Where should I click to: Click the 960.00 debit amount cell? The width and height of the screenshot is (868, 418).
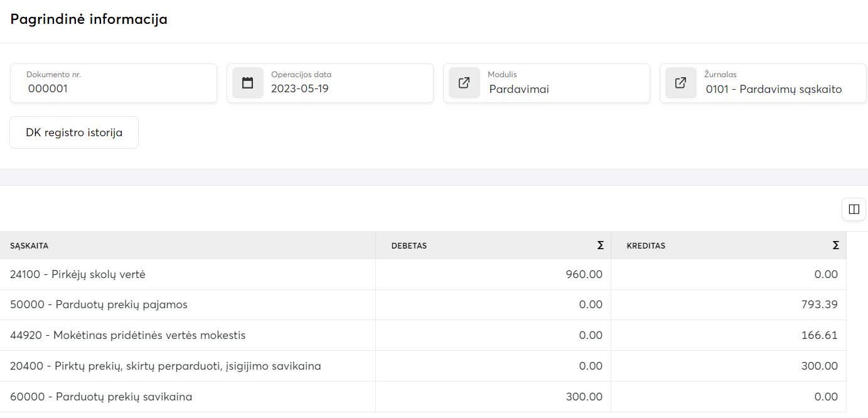584,274
